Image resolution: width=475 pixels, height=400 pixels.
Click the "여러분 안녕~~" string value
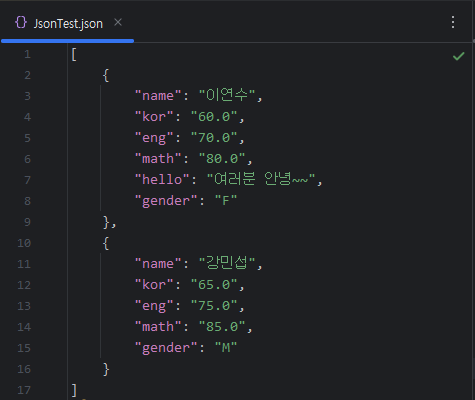261,179
